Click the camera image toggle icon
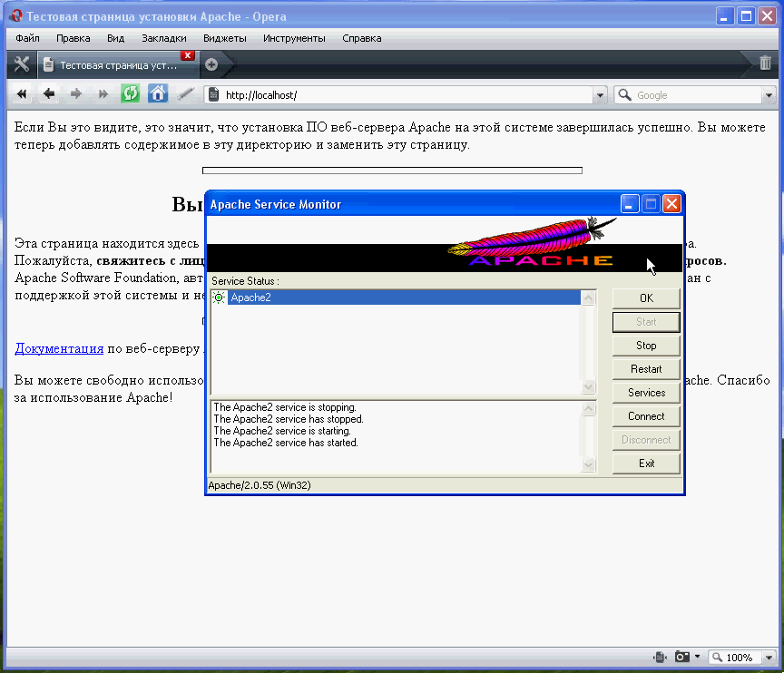Image resolution: width=784 pixels, height=673 pixels. (682, 657)
